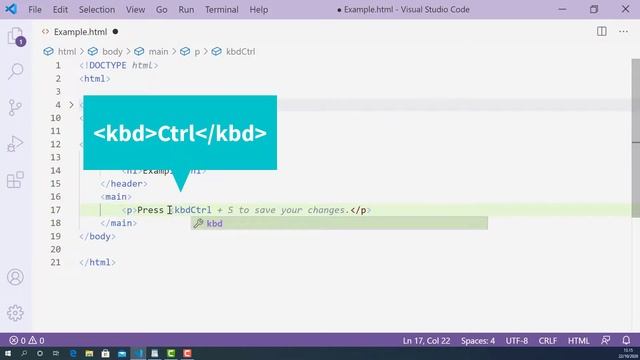The width and height of the screenshot is (640, 360).
Task: Click kbdCtrl in the breadcrumb
Action: click(240, 52)
